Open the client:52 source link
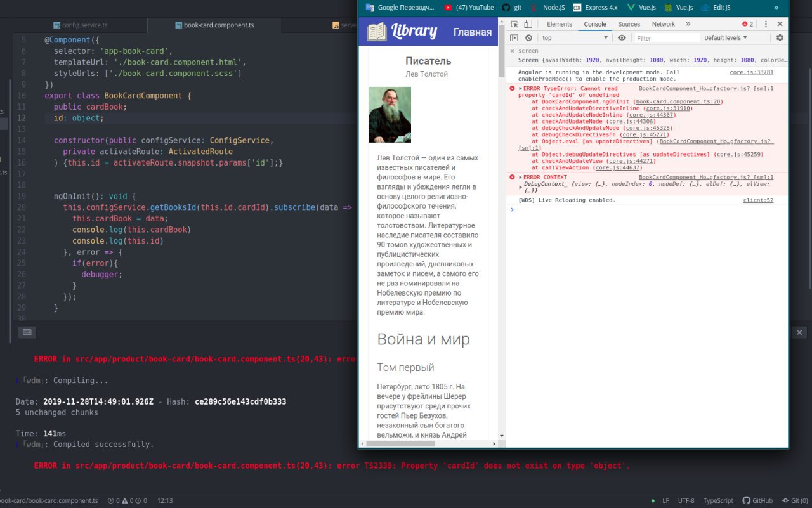Screen dimensions: 812x508 click(x=758, y=200)
